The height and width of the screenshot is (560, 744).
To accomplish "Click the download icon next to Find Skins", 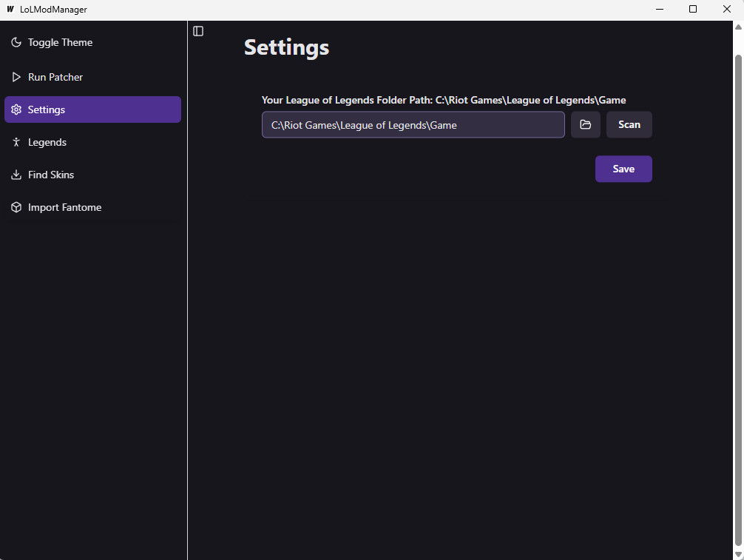I will click(x=16, y=174).
